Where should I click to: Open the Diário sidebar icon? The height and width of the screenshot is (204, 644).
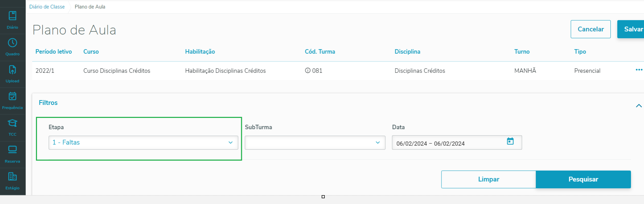pos(12,16)
